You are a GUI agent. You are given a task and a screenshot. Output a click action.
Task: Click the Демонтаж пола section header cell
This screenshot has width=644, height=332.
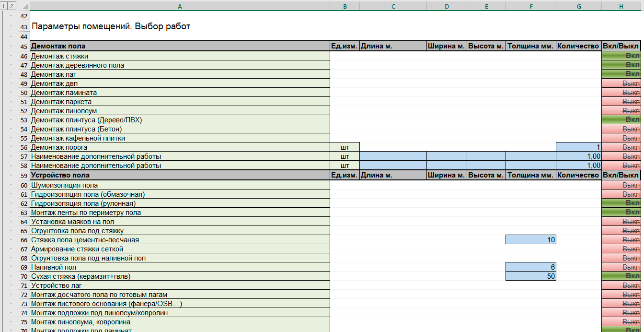(x=180, y=47)
